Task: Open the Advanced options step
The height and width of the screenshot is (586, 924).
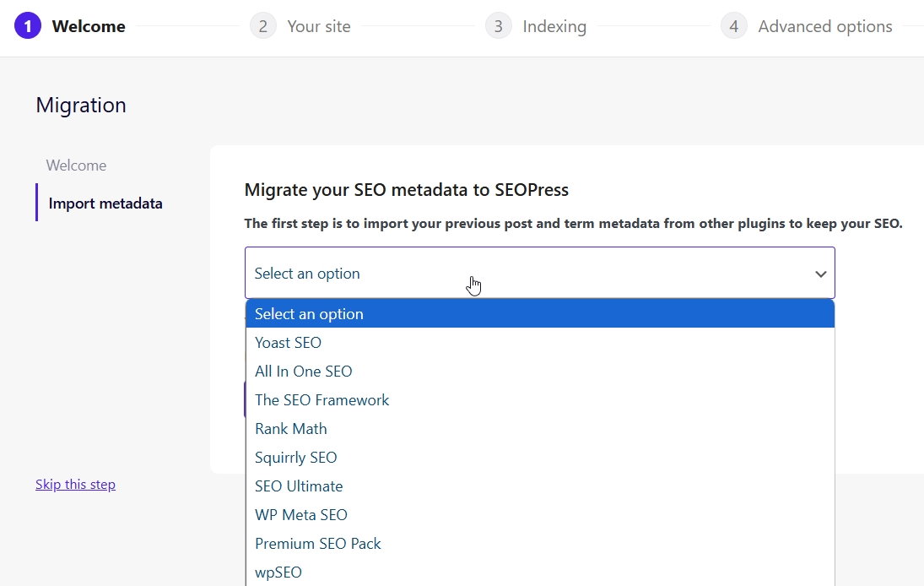Action: [x=824, y=26]
